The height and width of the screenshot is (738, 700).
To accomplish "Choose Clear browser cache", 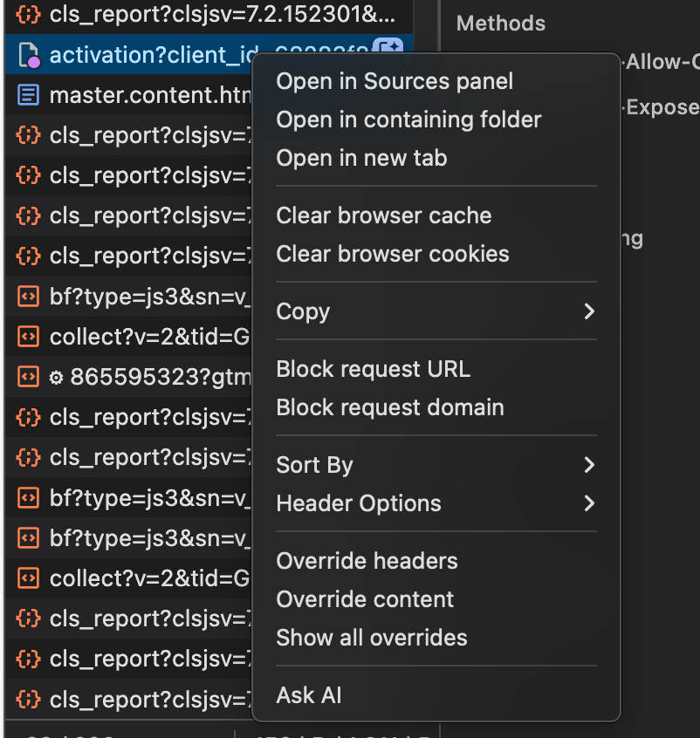I will [x=383, y=215].
